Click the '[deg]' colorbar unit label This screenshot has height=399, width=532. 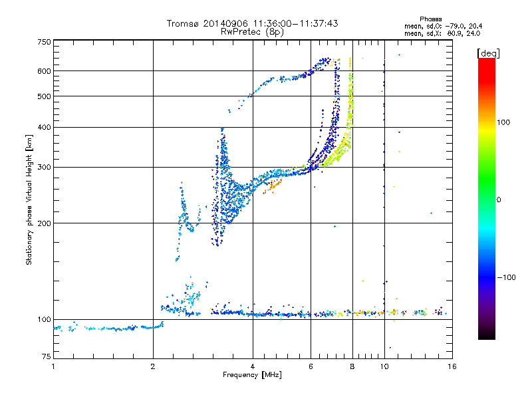tap(488, 53)
